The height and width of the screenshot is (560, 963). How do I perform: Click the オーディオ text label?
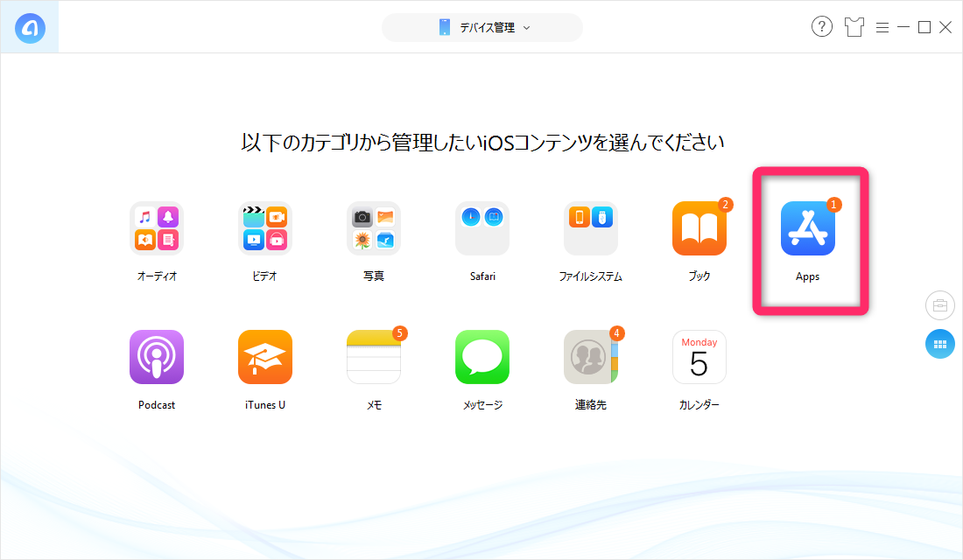[157, 276]
